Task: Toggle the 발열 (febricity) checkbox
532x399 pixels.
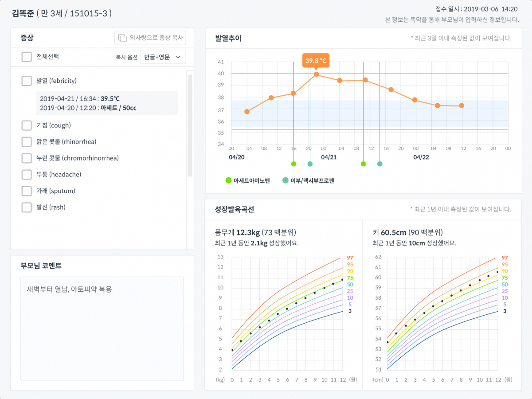Action: 27,81
